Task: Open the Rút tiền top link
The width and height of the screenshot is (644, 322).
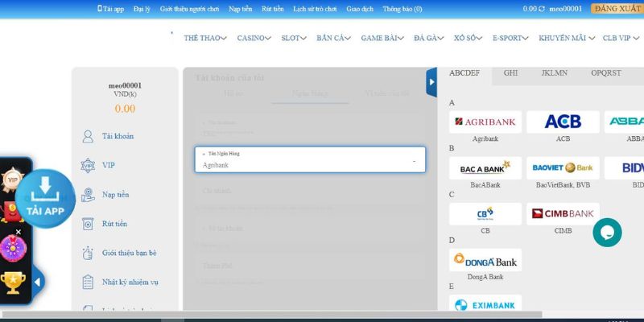Action: pyautogui.click(x=272, y=9)
